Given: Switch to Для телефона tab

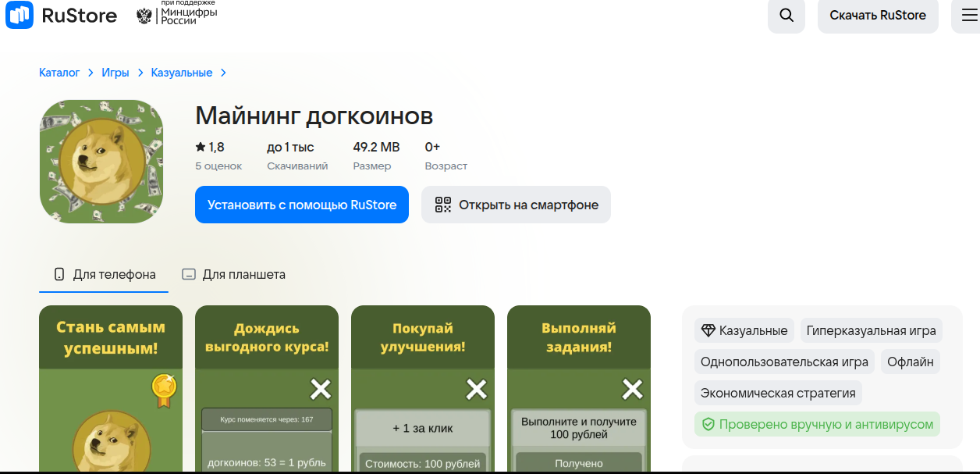Looking at the screenshot, I should point(104,275).
